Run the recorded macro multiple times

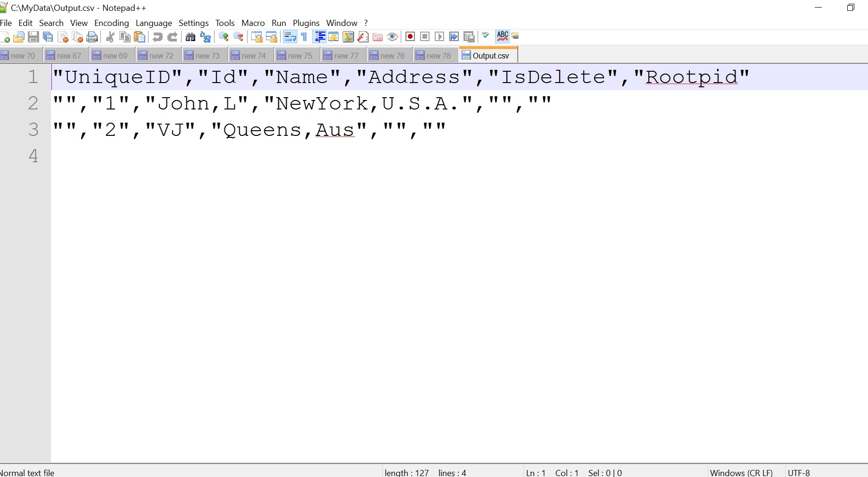453,37
